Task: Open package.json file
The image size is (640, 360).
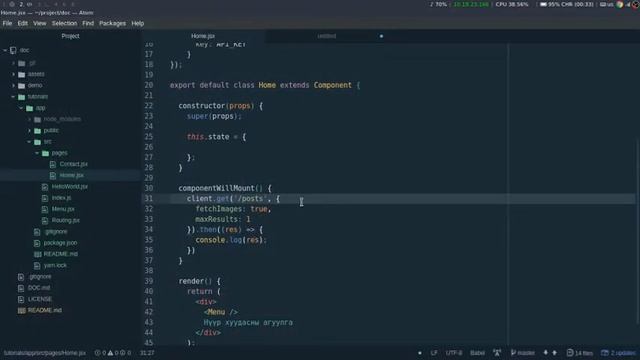Action: pyautogui.click(x=60, y=243)
